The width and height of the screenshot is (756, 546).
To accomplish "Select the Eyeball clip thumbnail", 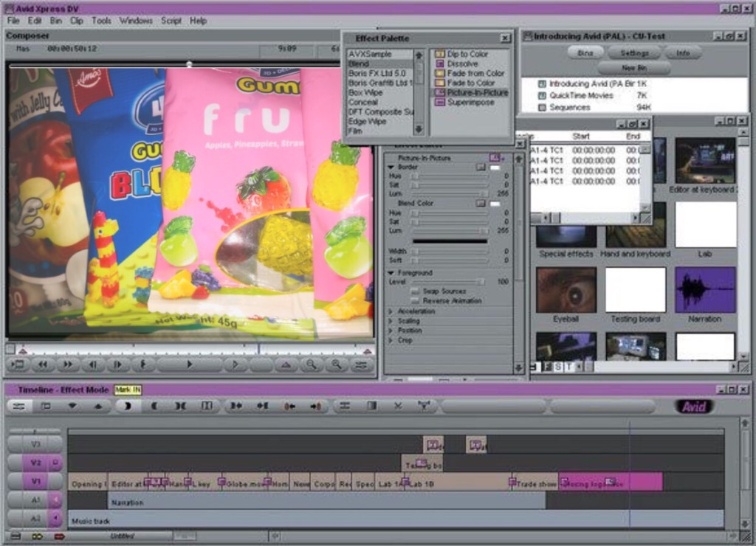I will pos(566,291).
